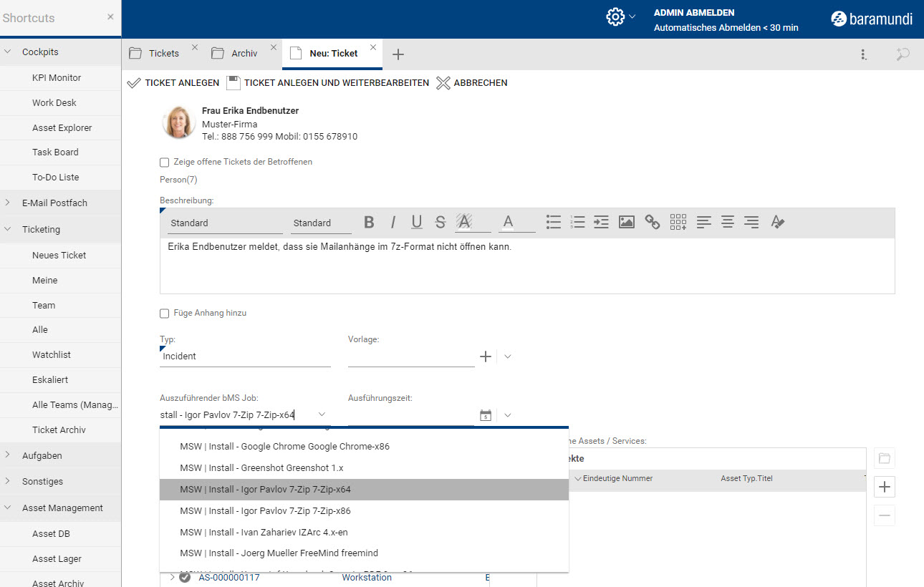Toggle italic text formatting
This screenshot has height=587, width=924.
tap(393, 223)
